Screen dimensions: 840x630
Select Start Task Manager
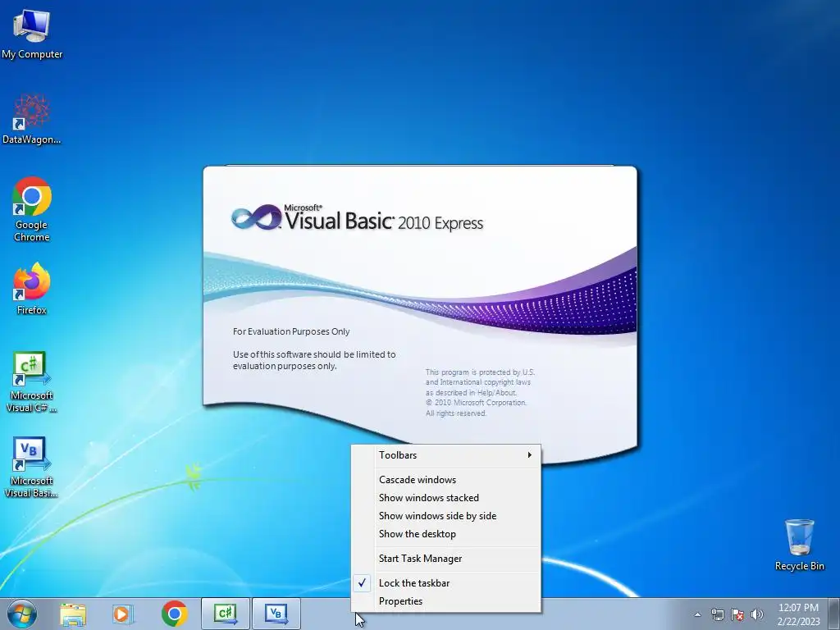click(446, 559)
